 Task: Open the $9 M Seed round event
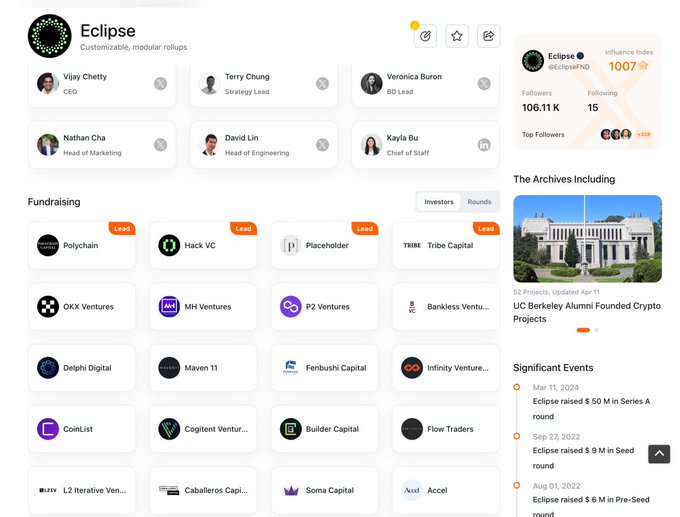click(583, 458)
